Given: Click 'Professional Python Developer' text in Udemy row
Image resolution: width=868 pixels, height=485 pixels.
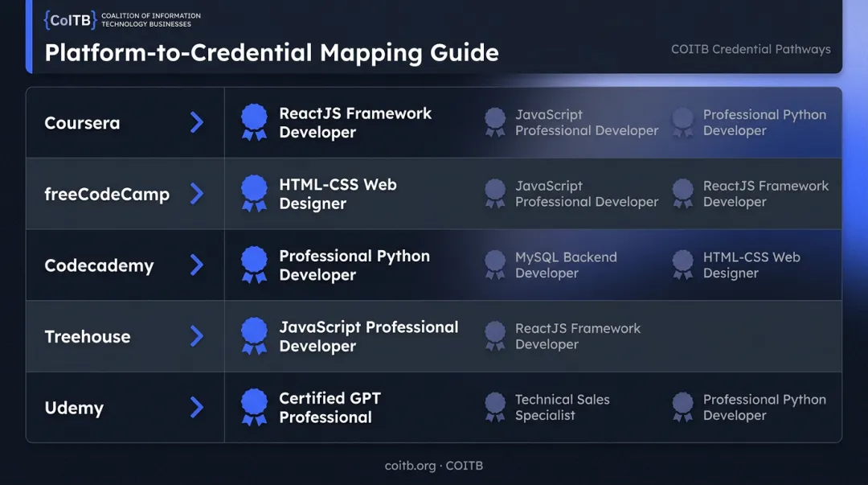Looking at the screenshot, I should point(764,408).
